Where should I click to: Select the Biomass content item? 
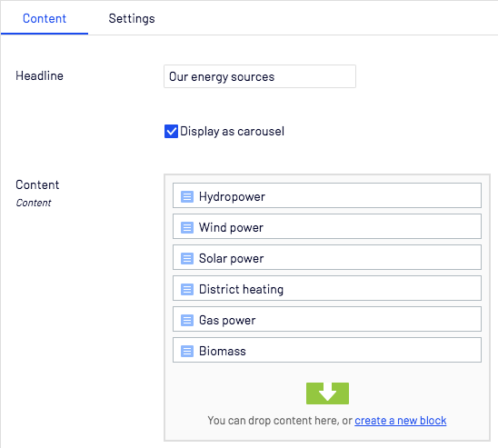pyautogui.click(x=327, y=350)
